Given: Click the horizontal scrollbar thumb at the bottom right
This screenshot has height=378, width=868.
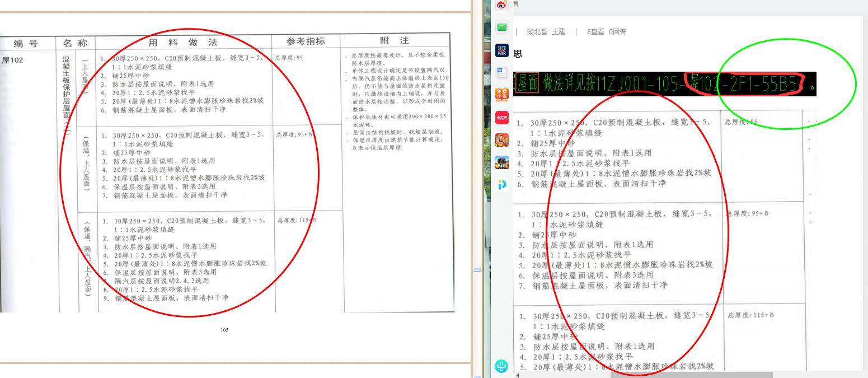Looking at the screenshot, I should (x=691, y=375).
